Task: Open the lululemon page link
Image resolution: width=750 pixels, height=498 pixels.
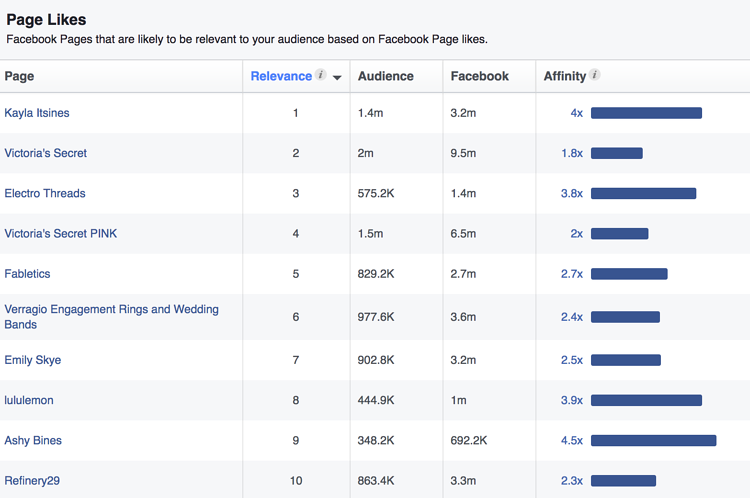Action: (x=29, y=400)
